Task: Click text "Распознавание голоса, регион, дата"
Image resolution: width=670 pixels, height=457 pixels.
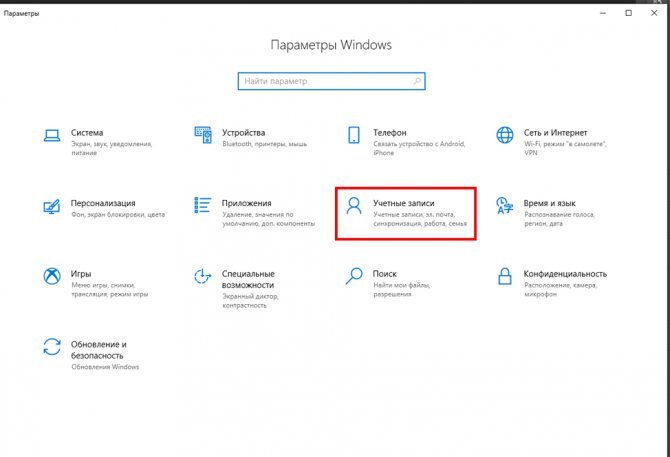Action: coord(559,219)
